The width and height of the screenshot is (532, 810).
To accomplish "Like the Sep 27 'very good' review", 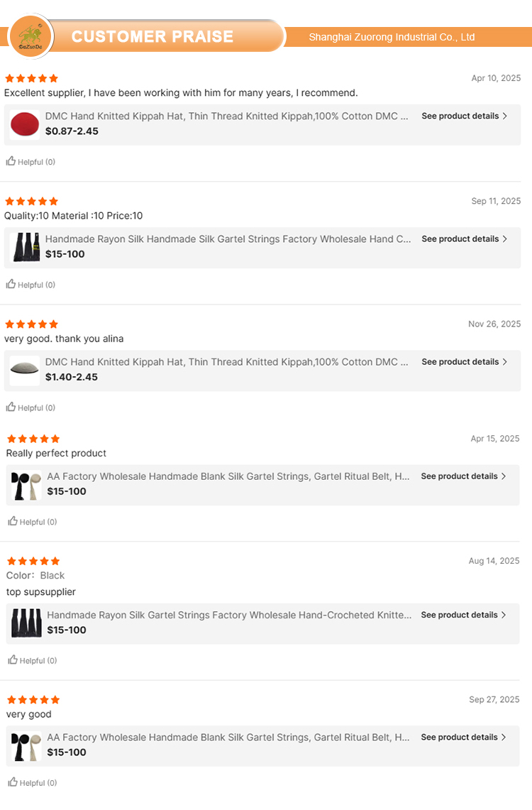I will point(13,782).
